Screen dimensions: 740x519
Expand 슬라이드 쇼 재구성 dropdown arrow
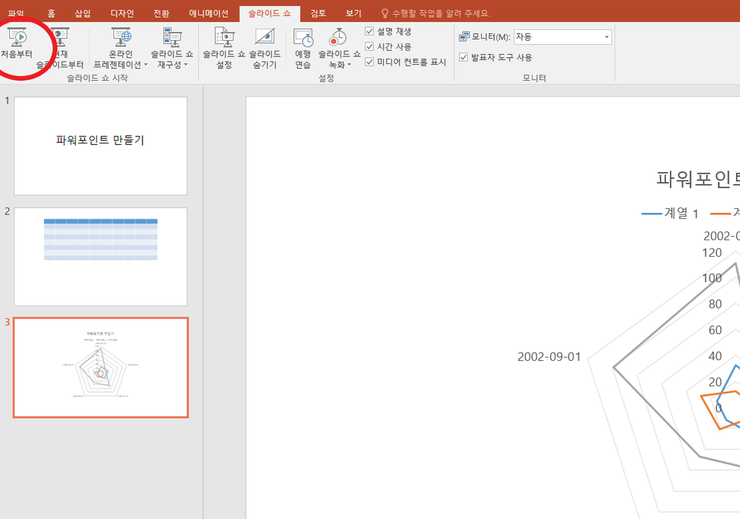186,65
